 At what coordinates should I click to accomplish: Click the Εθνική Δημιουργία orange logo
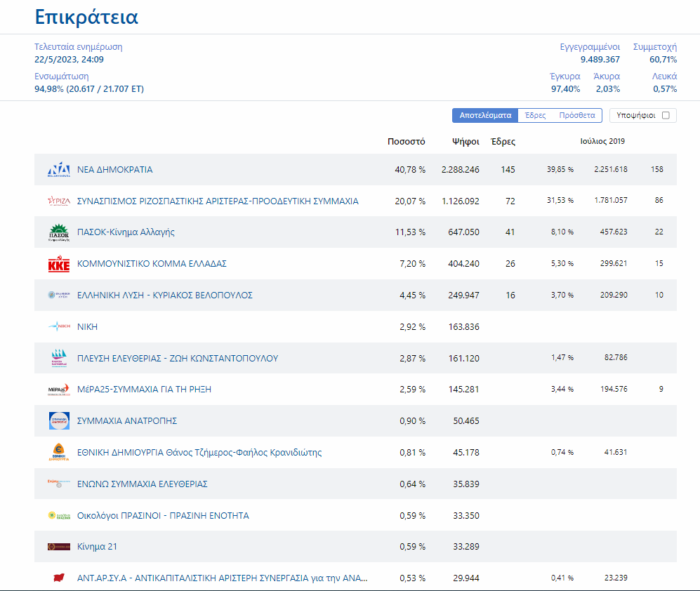59,453
